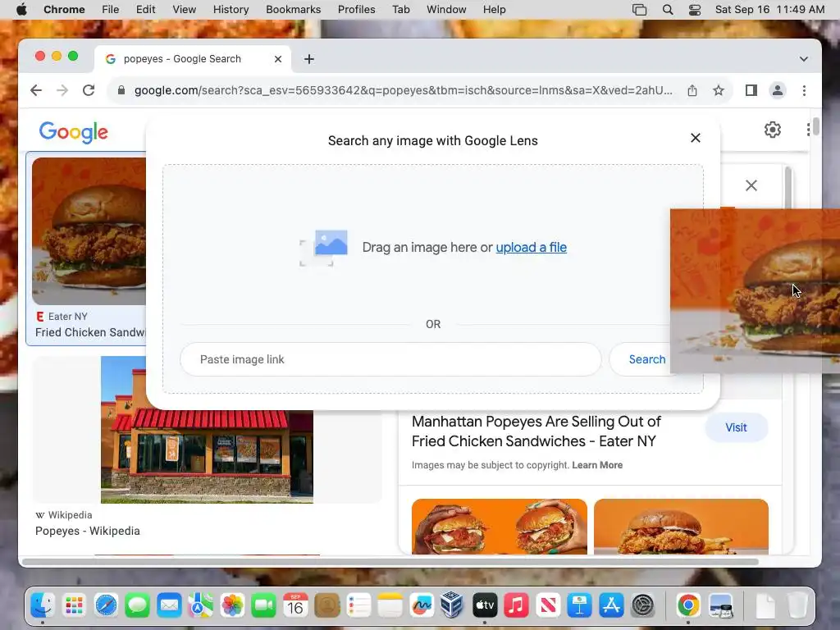The width and height of the screenshot is (840, 630).
Task: Open the Manhattan Popeyes Eater NY title
Action: (x=536, y=431)
